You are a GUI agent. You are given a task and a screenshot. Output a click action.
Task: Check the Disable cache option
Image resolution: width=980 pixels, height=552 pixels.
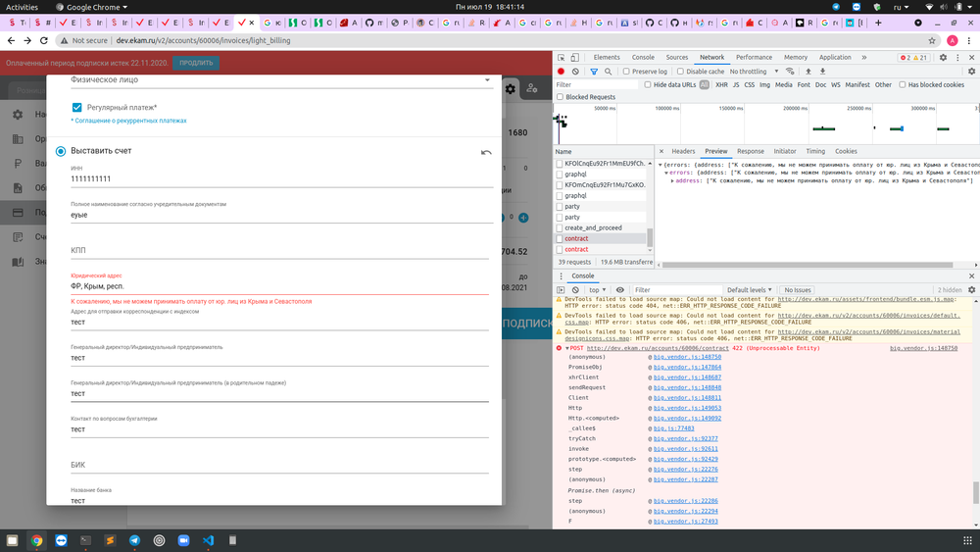tap(681, 72)
